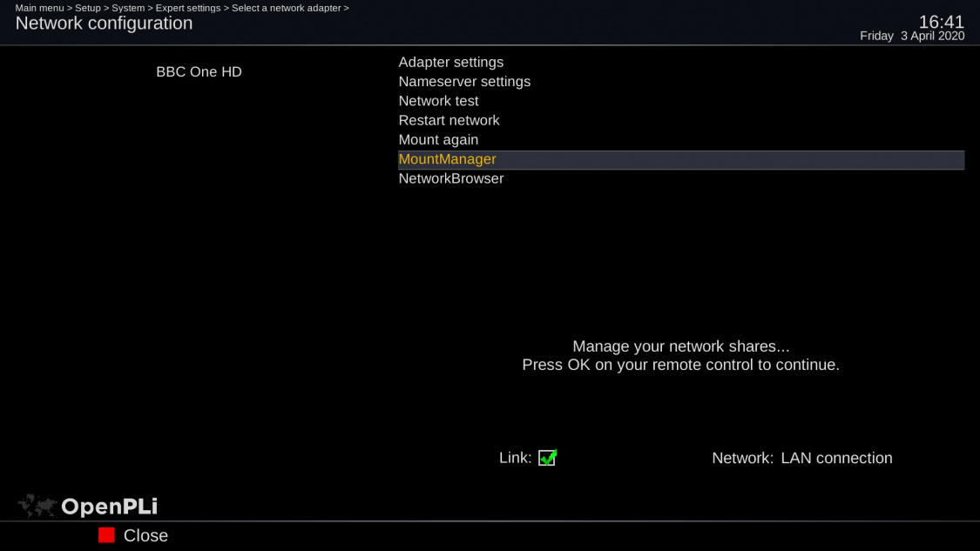Open Adapter settings
Screen dimensions: 980x551
(x=450, y=63)
